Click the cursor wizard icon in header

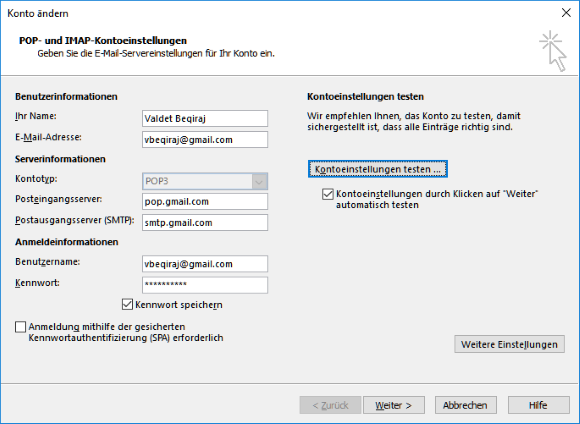(553, 51)
